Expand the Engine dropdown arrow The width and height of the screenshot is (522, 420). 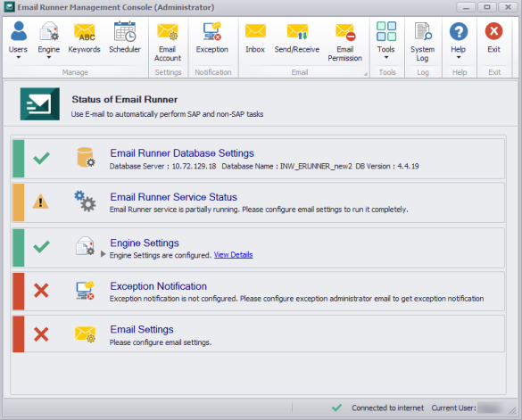pyautogui.click(x=49, y=58)
